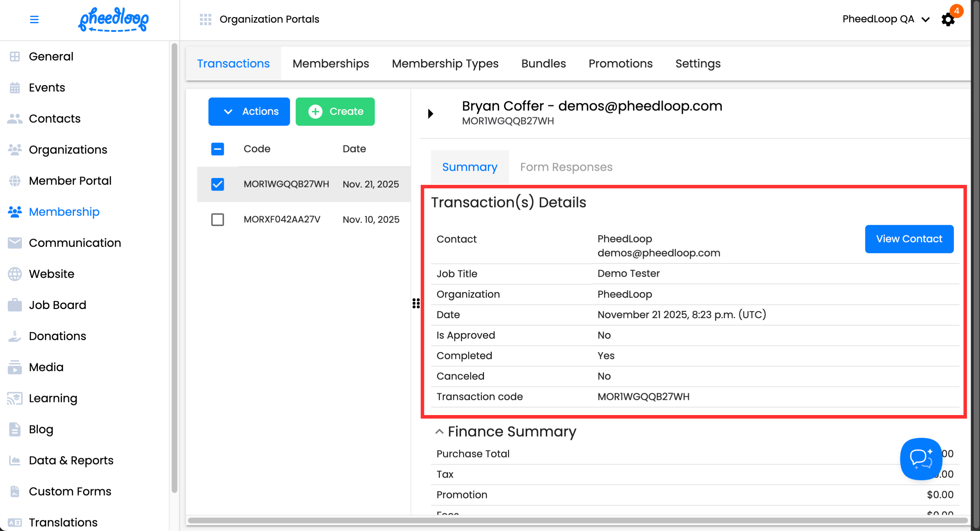Uncheck the MOR1WGQQB27WH transaction checkbox

click(x=218, y=184)
